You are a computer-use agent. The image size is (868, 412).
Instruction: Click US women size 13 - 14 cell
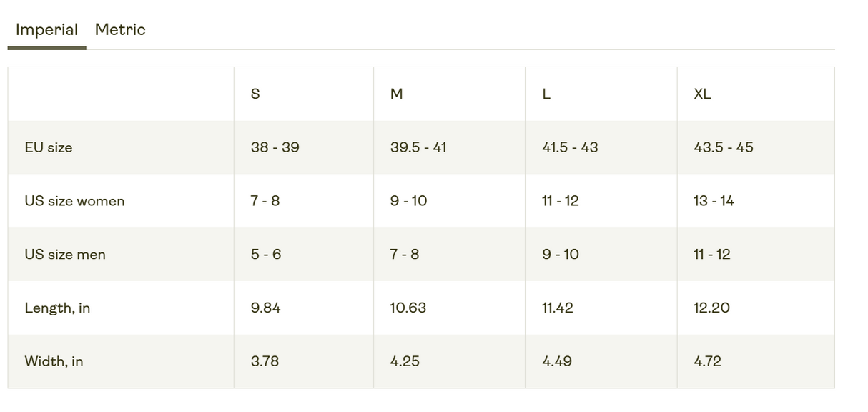tap(714, 201)
